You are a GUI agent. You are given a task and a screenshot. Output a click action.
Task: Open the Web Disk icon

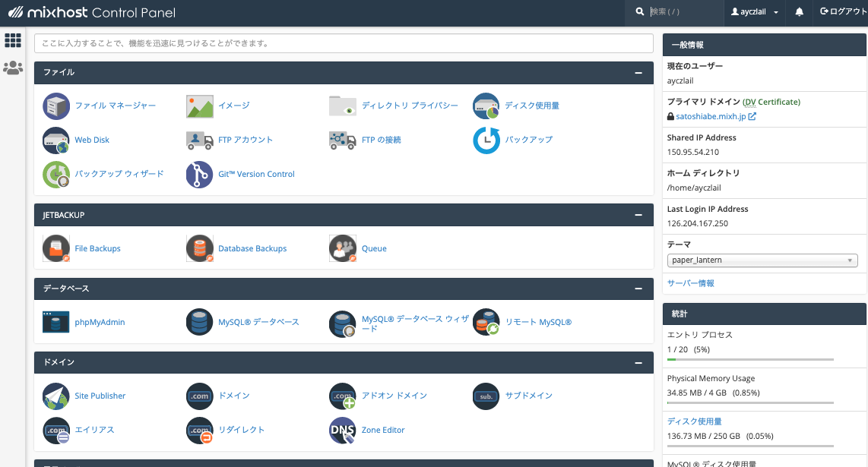click(56, 140)
